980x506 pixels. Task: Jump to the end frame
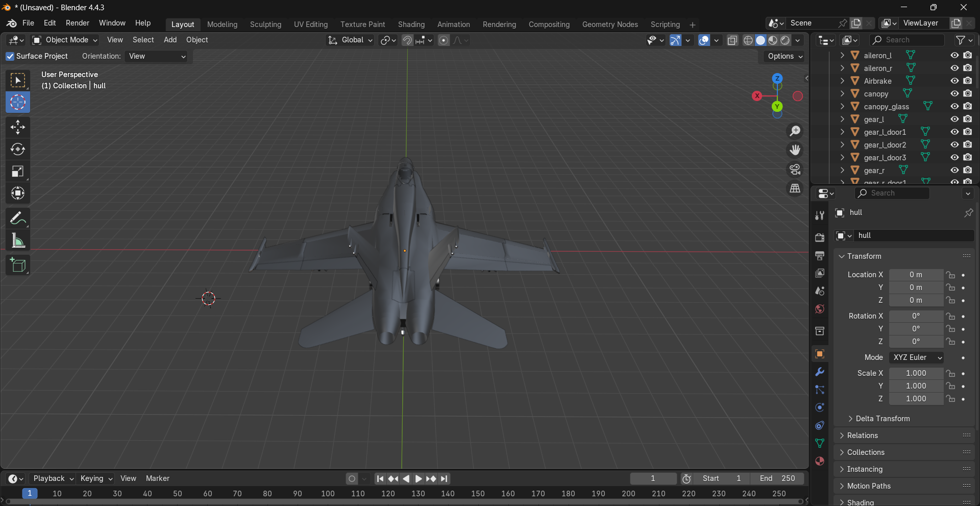445,479
